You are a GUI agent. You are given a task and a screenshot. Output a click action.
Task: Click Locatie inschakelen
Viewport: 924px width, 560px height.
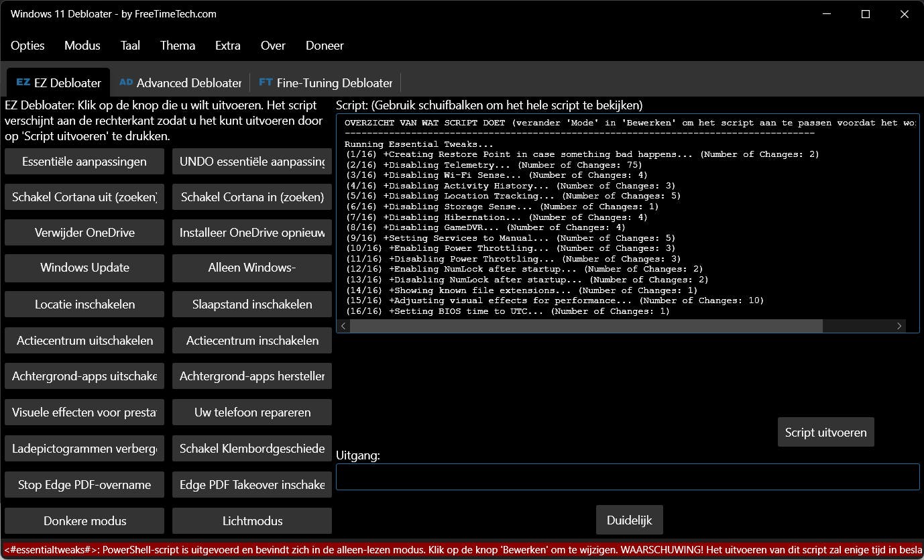tap(84, 304)
